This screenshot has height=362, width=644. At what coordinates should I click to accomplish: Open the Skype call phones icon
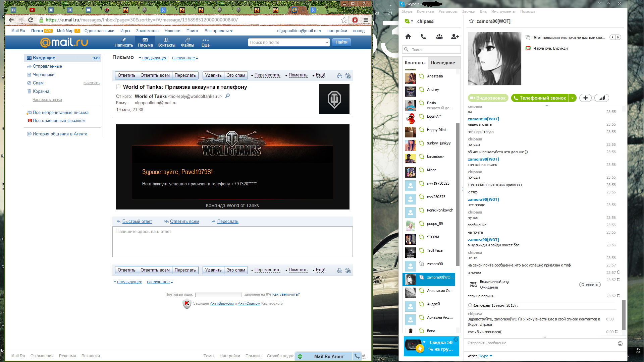point(424,37)
